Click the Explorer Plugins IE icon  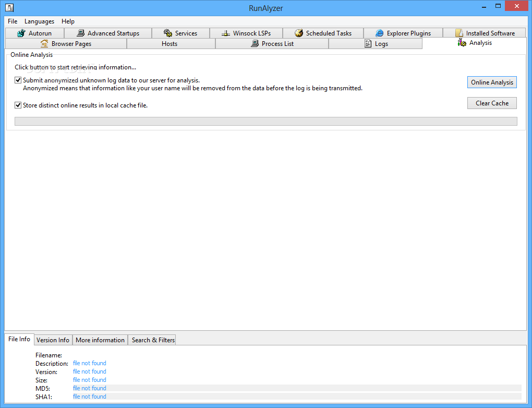379,33
